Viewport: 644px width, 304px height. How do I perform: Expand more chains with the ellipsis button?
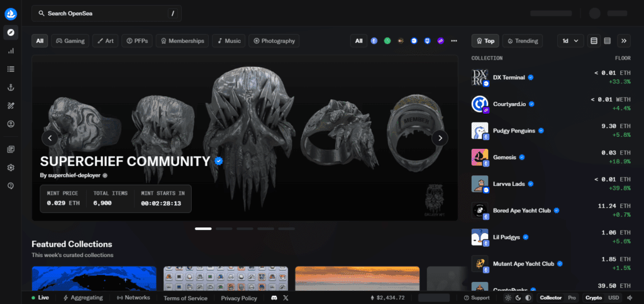coord(454,41)
